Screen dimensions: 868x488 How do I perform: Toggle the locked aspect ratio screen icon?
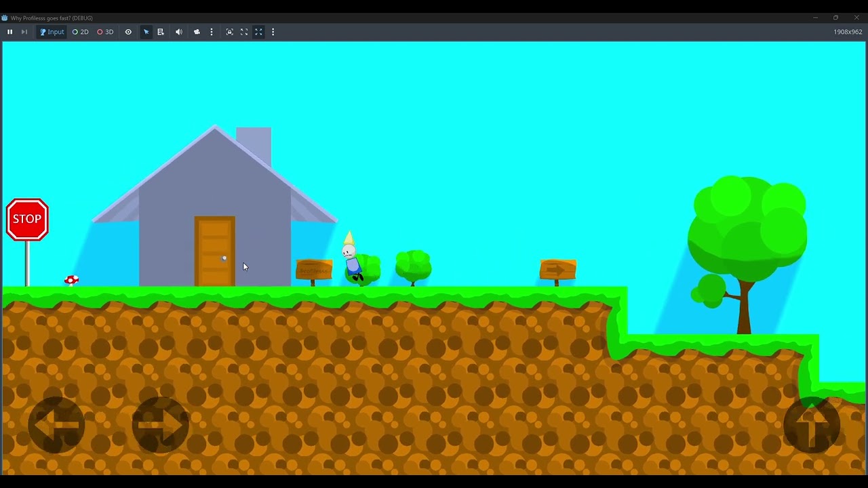pos(229,32)
